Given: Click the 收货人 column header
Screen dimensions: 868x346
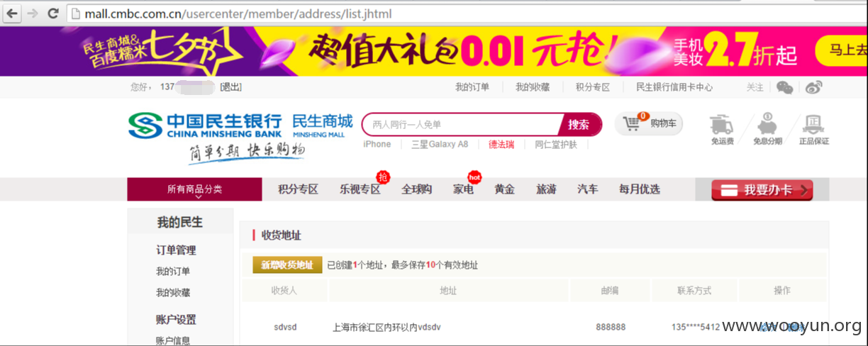Looking at the screenshot, I should pos(284,291).
